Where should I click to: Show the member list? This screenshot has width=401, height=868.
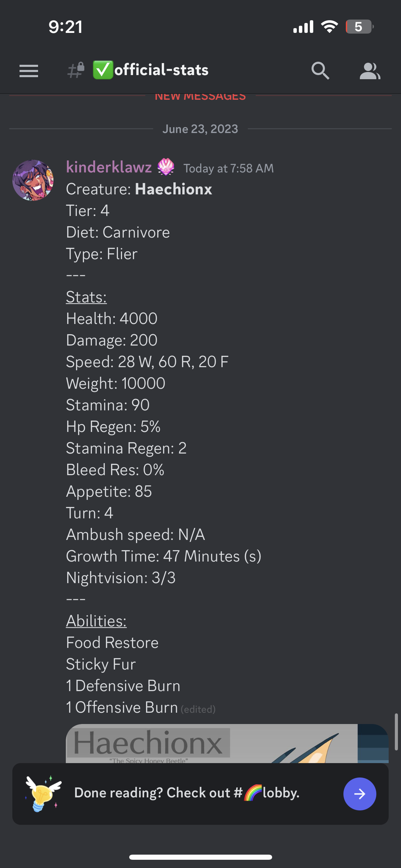point(370,70)
